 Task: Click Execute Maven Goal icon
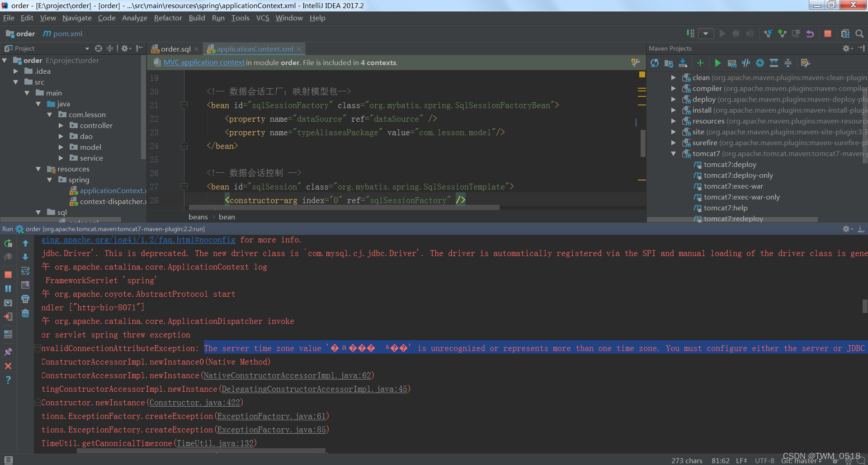pyautogui.click(x=732, y=63)
